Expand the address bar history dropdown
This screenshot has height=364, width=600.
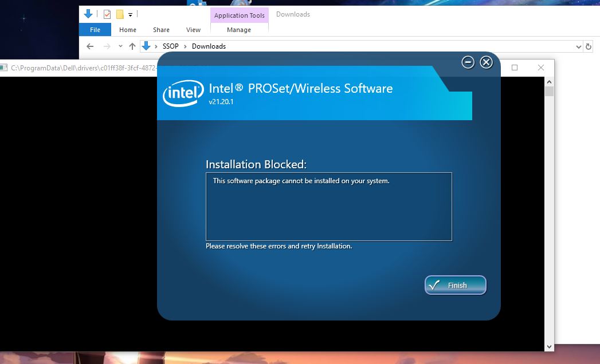point(578,47)
